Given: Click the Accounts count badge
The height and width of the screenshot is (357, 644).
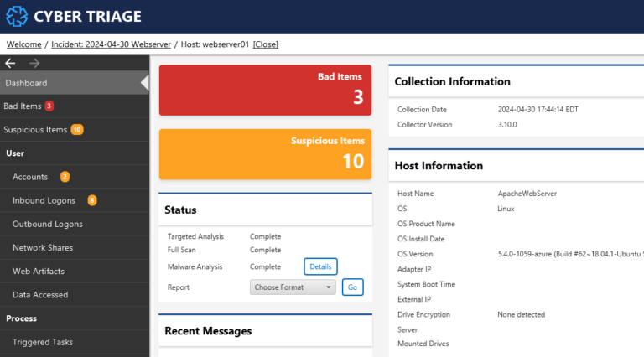Looking at the screenshot, I should [x=65, y=177].
